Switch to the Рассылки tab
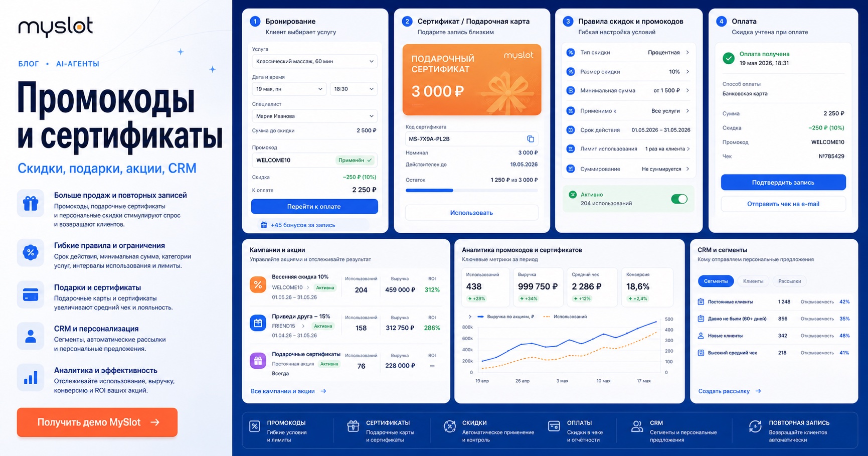 click(x=789, y=281)
